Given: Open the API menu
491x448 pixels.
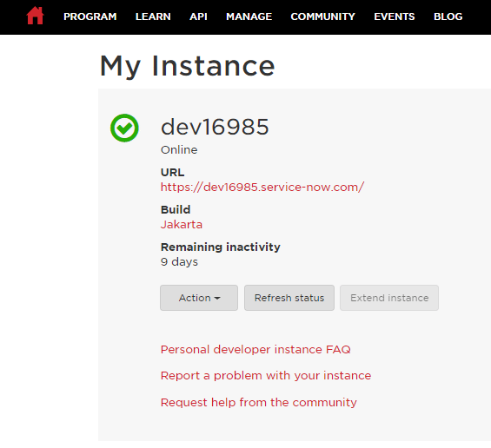Looking at the screenshot, I should coord(198,16).
